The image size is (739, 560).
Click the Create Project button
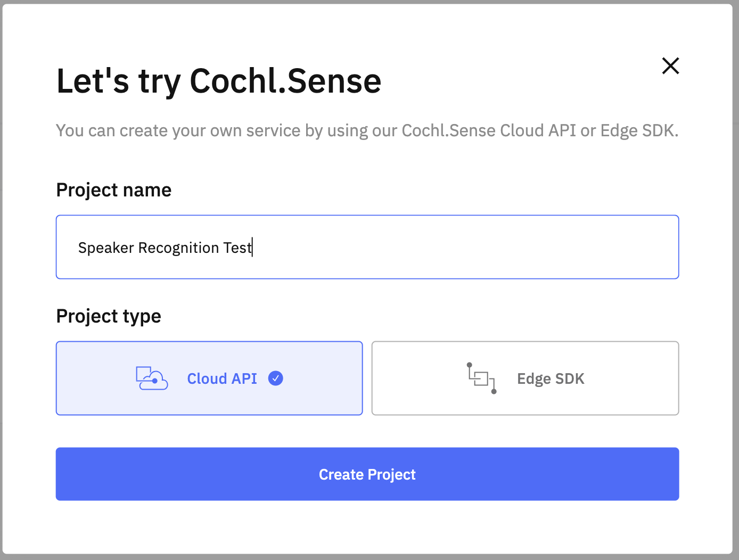click(367, 474)
